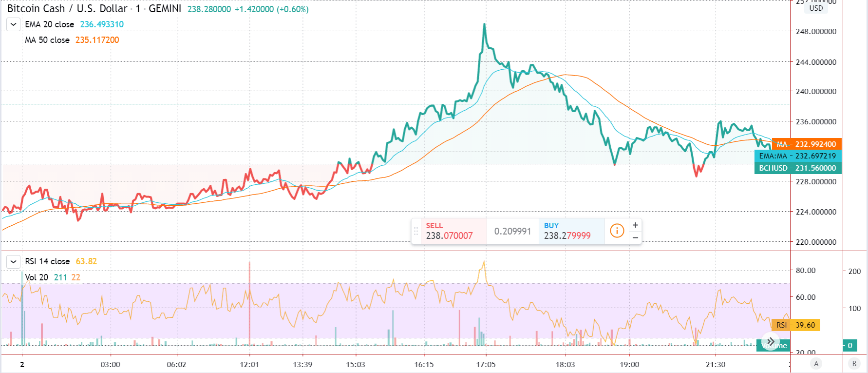Collapse the main chart indicator legend
Image resolution: width=868 pixels, height=373 pixels.
tap(13, 24)
